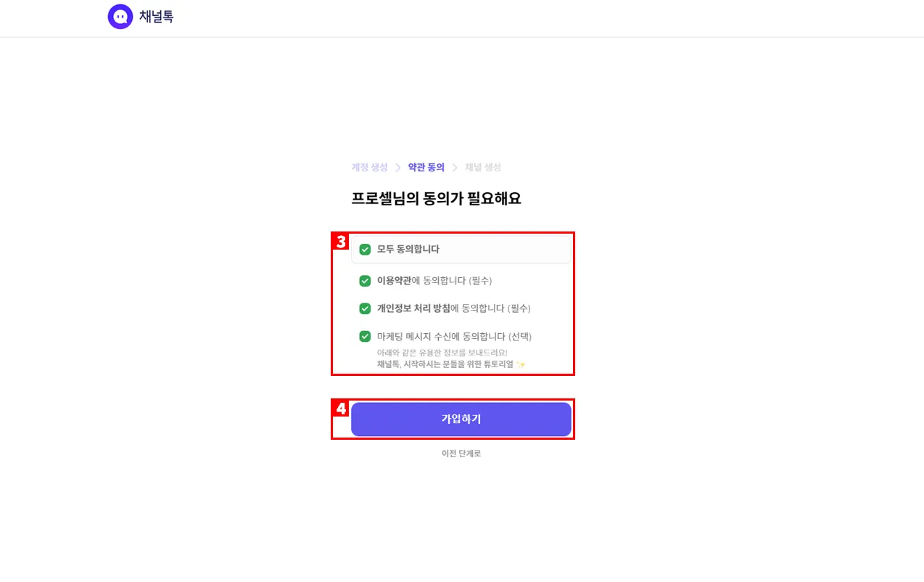Click the 채널톡 brand name text
Screen dimensions: 924x582
157,17
